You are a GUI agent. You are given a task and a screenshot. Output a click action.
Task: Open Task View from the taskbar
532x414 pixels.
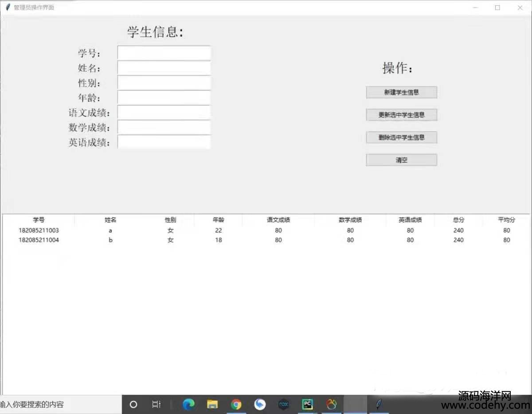coord(156,404)
